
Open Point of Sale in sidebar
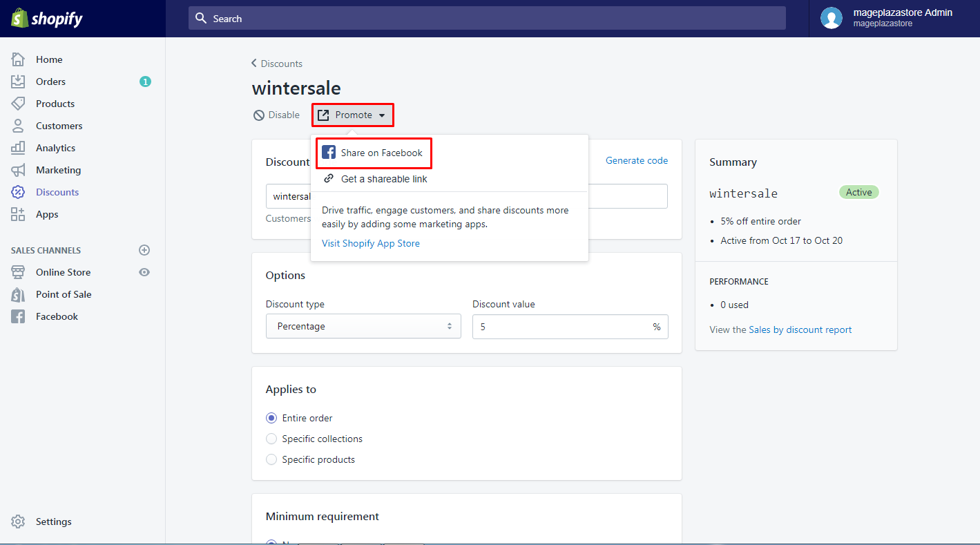tap(64, 294)
